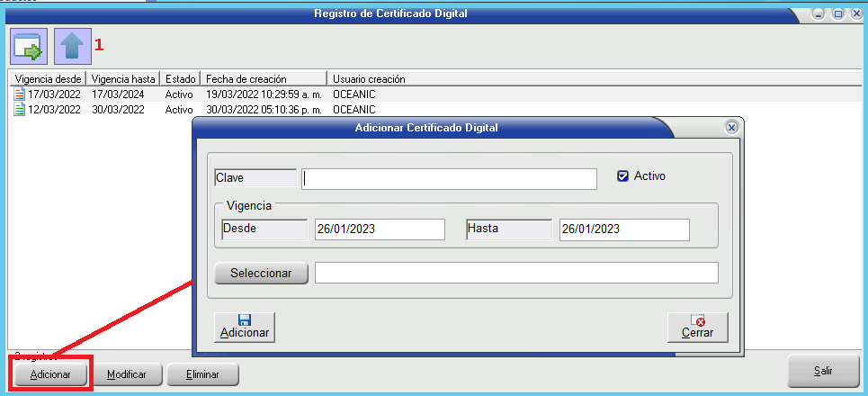
Task: Close the Adicionar Certificado Digital dialog with X
Action: tap(731, 128)
